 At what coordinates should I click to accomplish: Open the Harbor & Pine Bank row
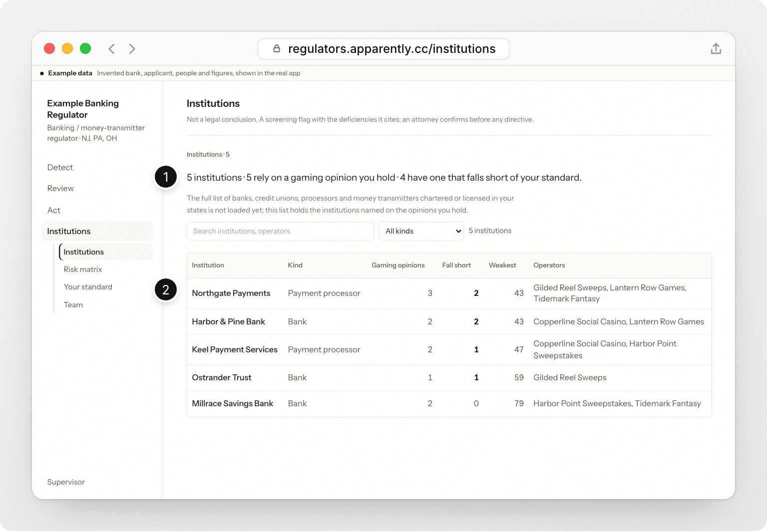coord(449,322)
